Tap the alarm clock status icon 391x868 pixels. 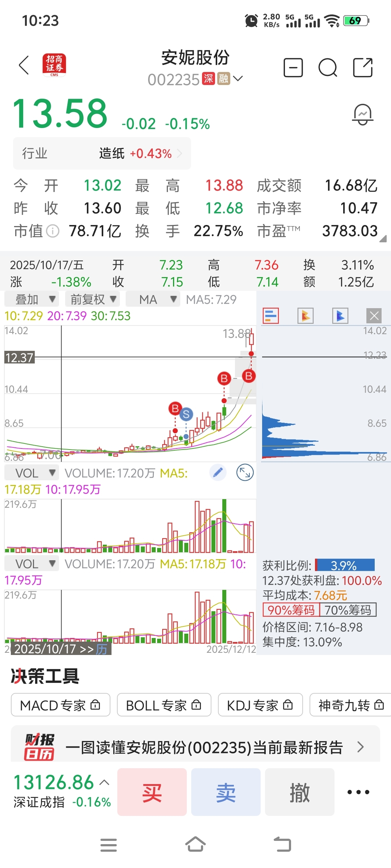pyautogui.click(x=251, y=21)
